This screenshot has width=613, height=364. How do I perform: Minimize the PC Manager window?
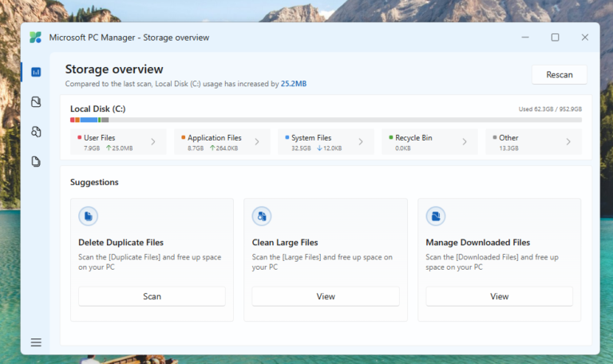[525, 38]
